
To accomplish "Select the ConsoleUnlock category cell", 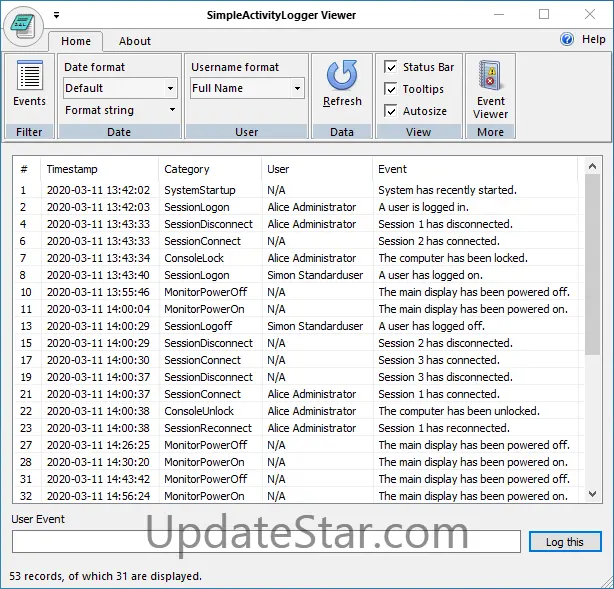I will 199,411.
